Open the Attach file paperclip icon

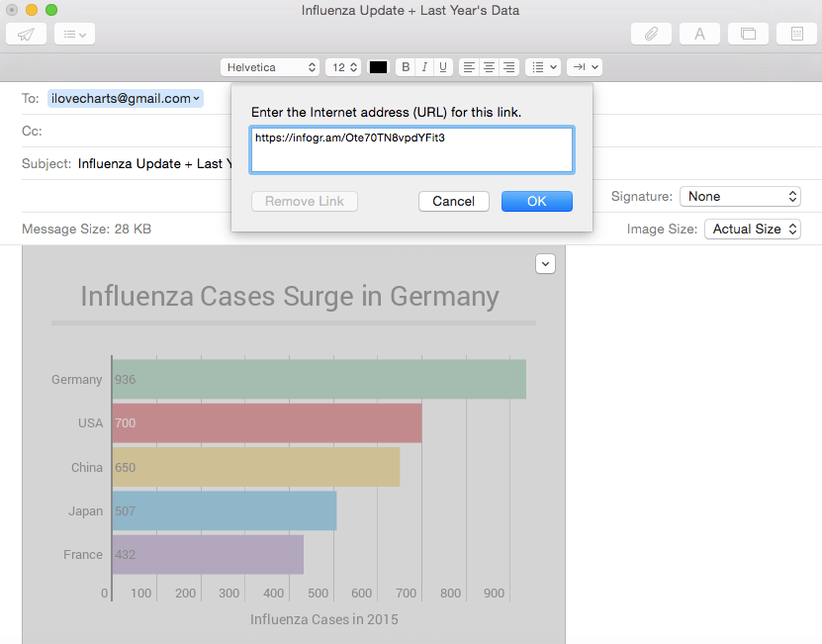650,33
